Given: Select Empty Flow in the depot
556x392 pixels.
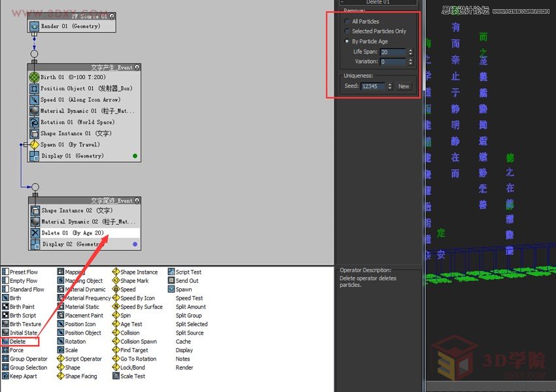Looking at the screenshot, I should 20,281.
